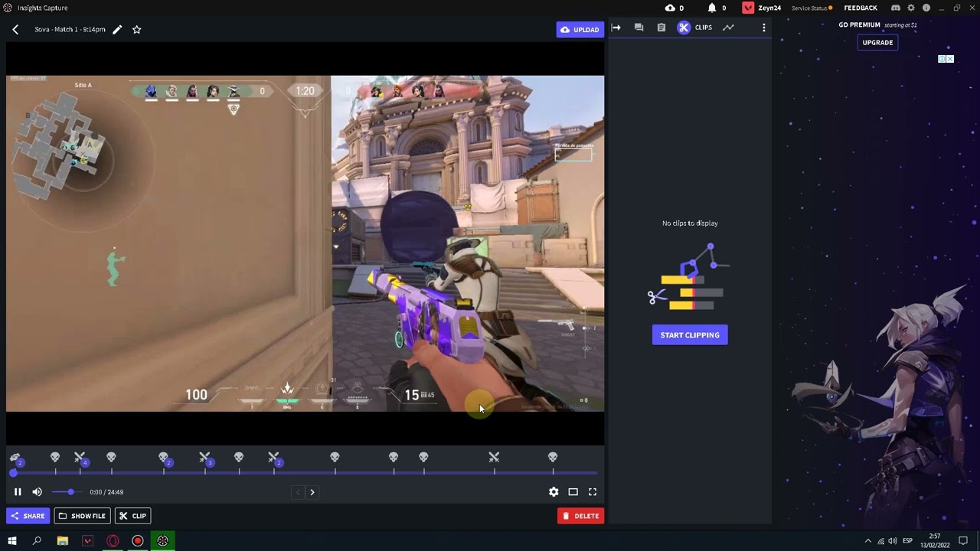Open the three-dot more options menu
The height and width of the screenshot is (551, 980).
[x=763, y=28]
